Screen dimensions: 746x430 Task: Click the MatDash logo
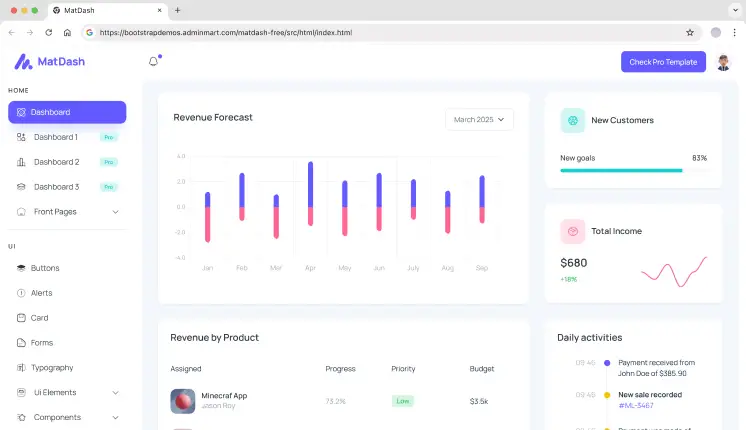[50, 62]
